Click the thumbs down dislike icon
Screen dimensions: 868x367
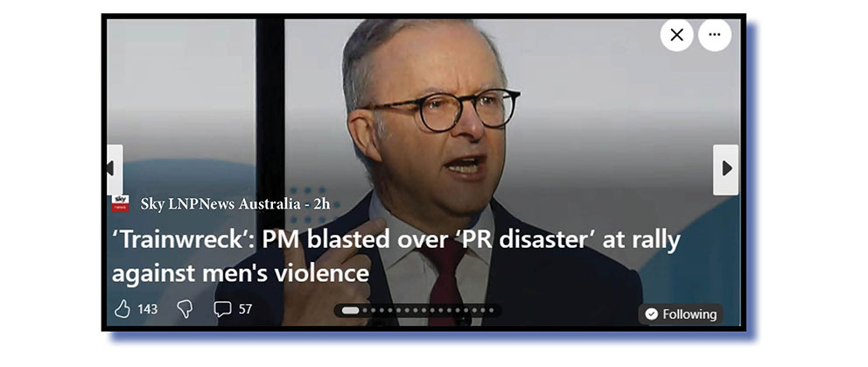(185, 309)
